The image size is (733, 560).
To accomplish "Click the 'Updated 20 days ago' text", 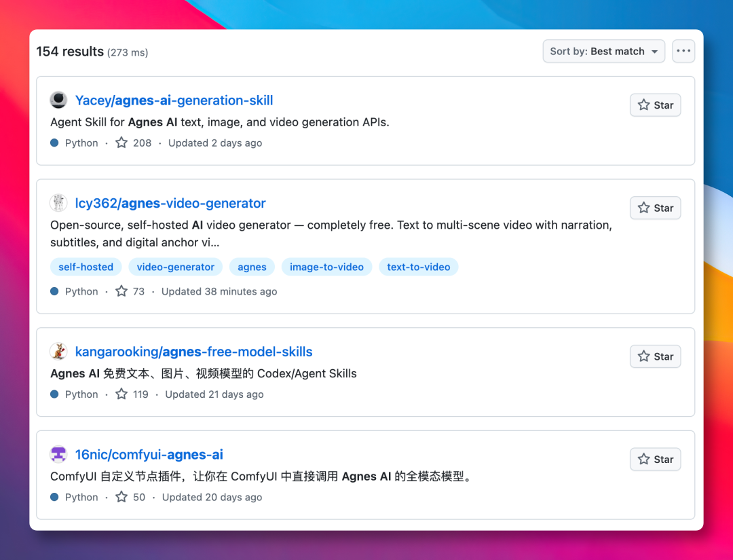I will point(212,498).
